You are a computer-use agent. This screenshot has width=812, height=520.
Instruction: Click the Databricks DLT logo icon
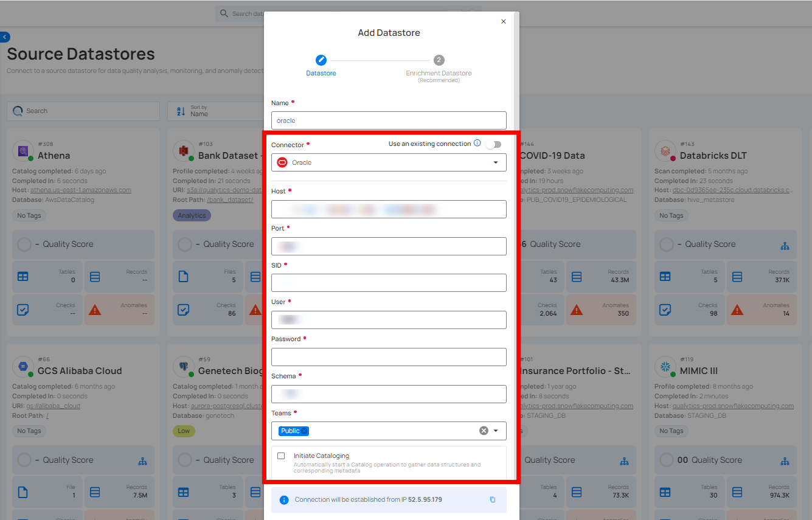click(x=665, y=151)
